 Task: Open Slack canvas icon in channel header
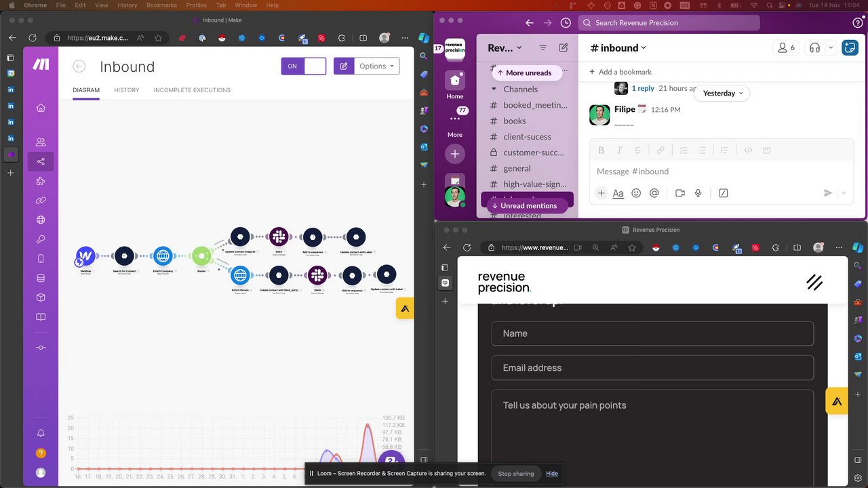(x=850, y=47)
